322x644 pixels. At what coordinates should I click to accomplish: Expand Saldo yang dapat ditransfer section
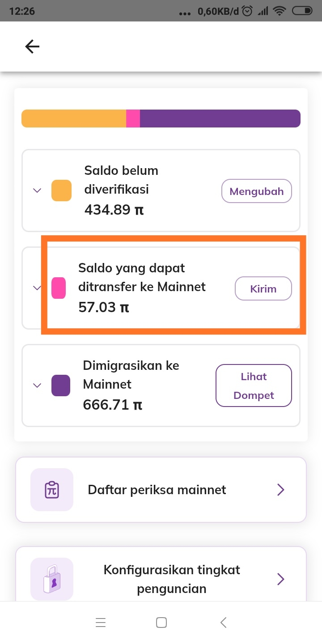pyautogui.click(x=38, y=288)
